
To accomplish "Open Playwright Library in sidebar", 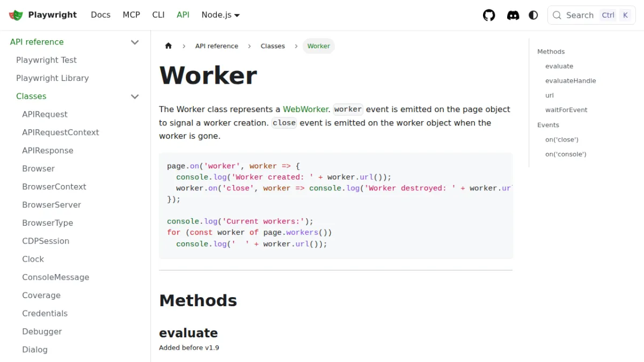I will (x=52, y=78).
